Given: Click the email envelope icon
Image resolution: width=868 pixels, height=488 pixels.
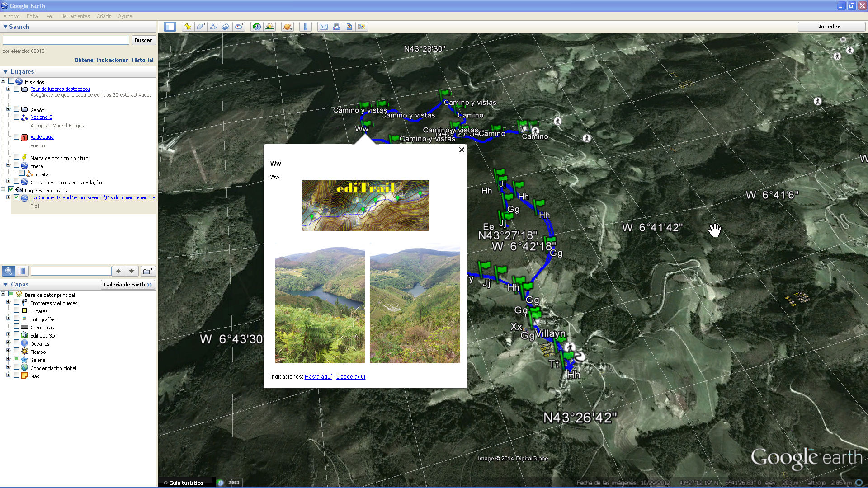Looking at the screenshot, I should pos(324,27).
